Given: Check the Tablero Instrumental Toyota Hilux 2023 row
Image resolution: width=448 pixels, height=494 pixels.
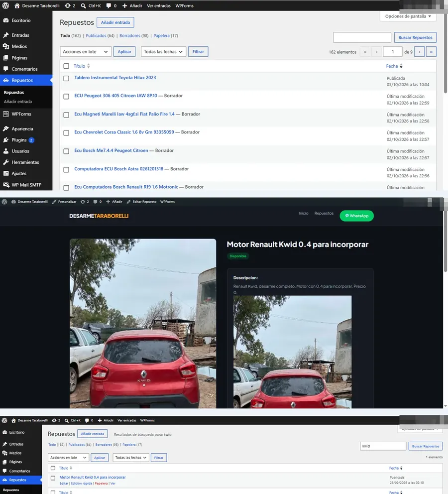Looking at the screenshot, I should click(x=66, y=78).
